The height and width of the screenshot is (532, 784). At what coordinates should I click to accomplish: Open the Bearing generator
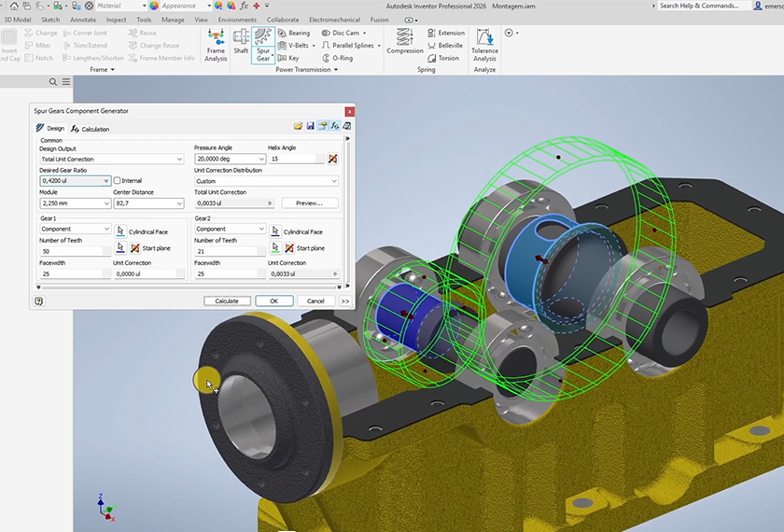click(x=292, y=33)
